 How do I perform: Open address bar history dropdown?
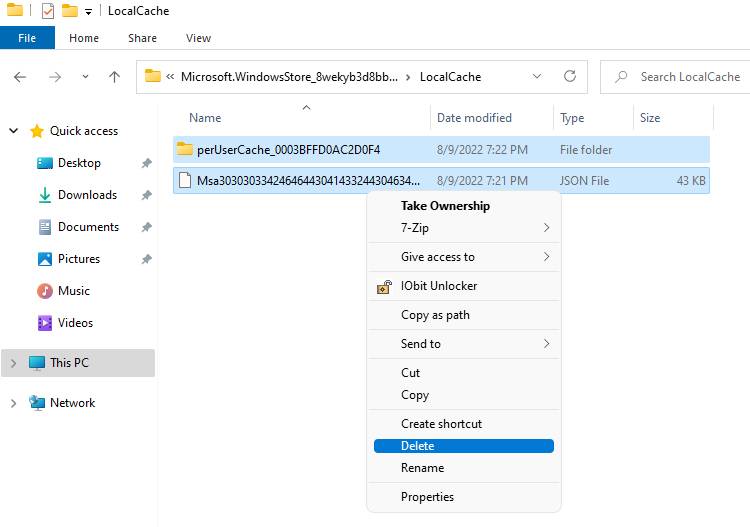537,77
